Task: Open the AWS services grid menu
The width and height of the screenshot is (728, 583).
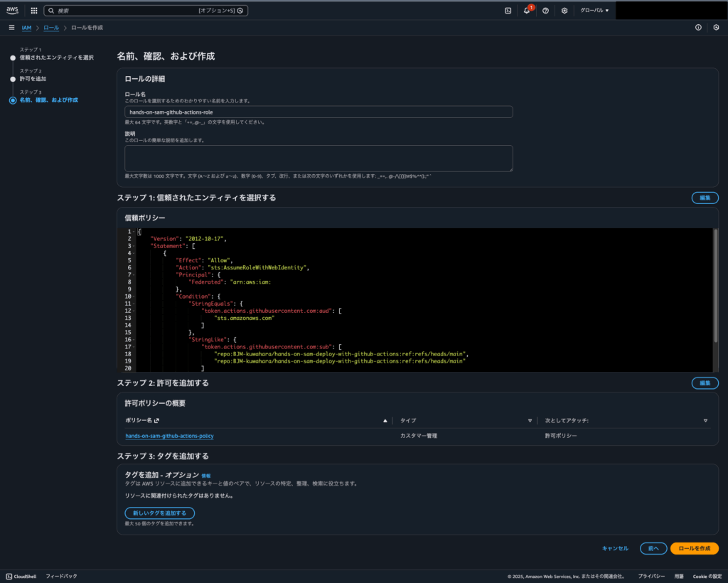Action: 33,11
